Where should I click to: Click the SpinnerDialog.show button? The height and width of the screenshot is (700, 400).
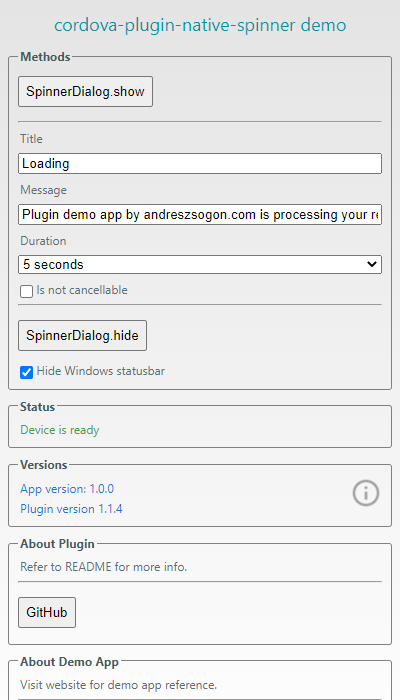pyautogui.click(x=85, y=92)
